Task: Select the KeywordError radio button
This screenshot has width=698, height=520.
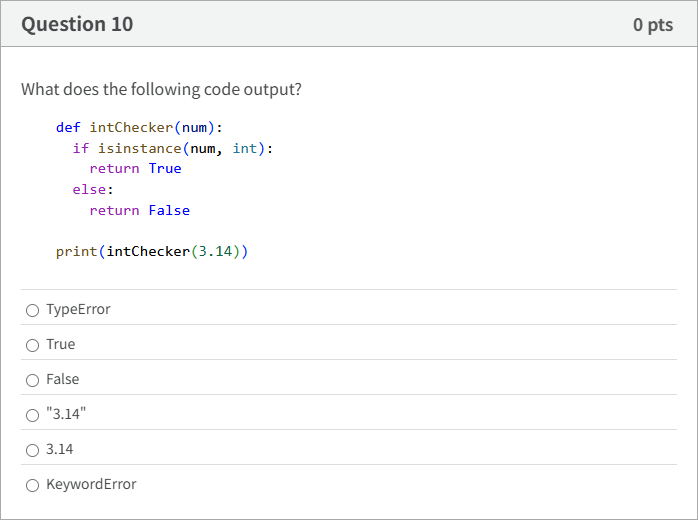Action: click(x=32, y=485)
